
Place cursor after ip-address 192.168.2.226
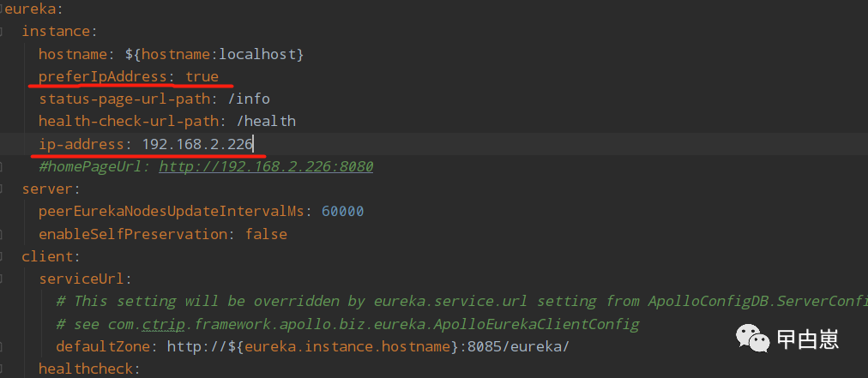pos(254,144)
